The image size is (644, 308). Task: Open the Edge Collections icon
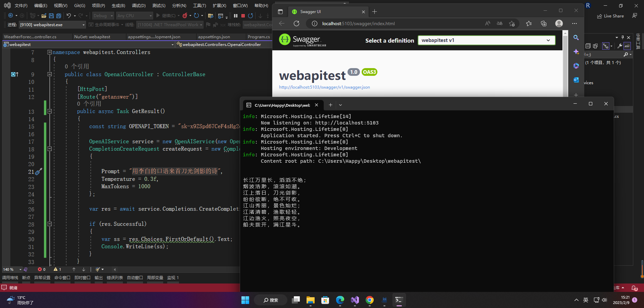544,23
